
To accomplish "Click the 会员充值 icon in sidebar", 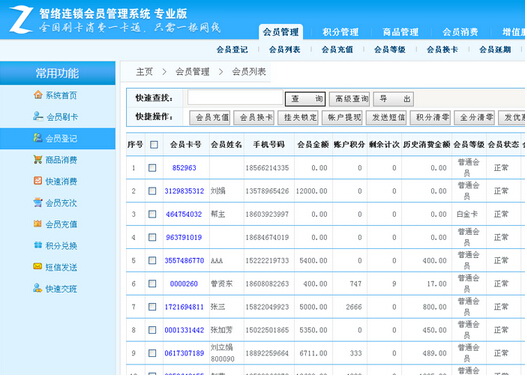I will tap(38, 224).
